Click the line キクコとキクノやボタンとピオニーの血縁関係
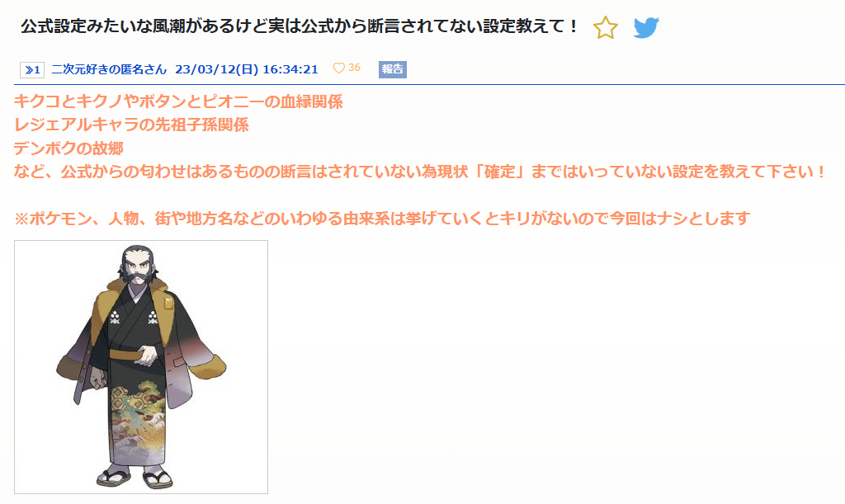Image resolution: width=845 pixels, height=504 pixels. [x=178, y=101]
